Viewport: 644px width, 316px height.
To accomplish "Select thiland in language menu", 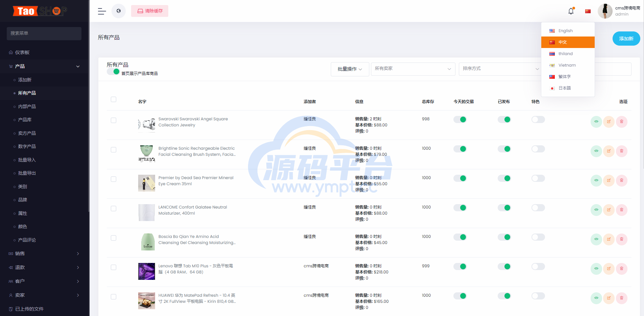I will (568, 54).
